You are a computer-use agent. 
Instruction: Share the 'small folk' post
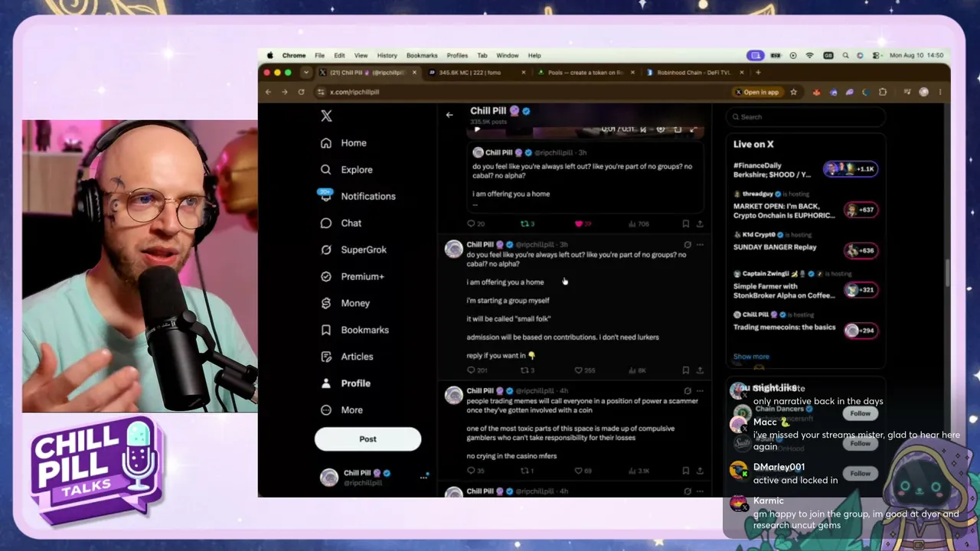[x=700, y=370]
